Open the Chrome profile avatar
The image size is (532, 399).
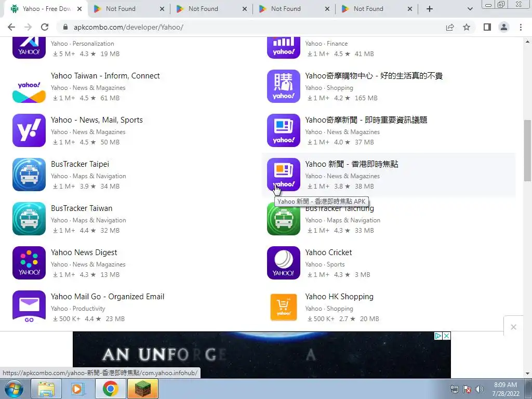tap(504, 27)
